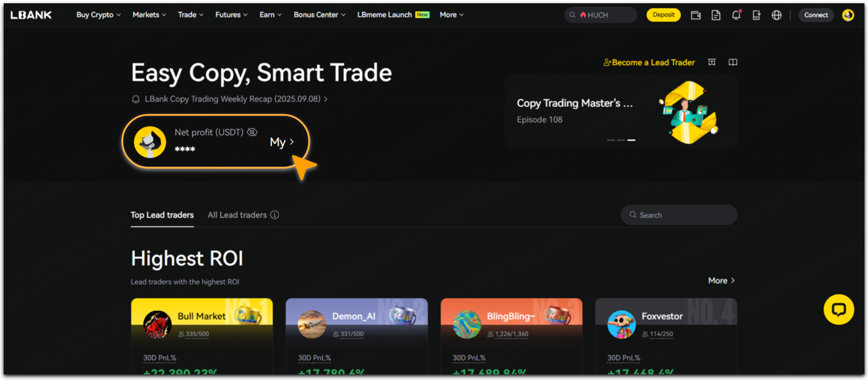Show info for All Lead traders
Screen dimensions: 868x381
[x=275, y=215]
